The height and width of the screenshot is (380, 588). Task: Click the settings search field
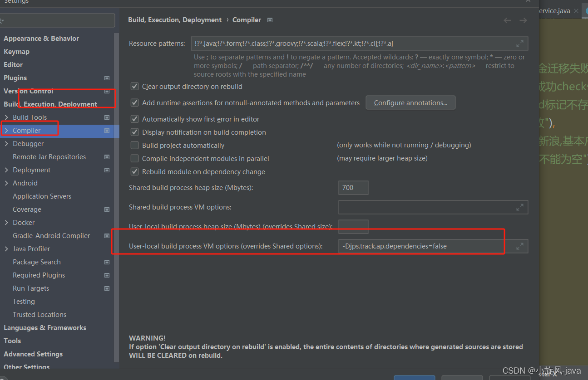click(x=57, y=20)
